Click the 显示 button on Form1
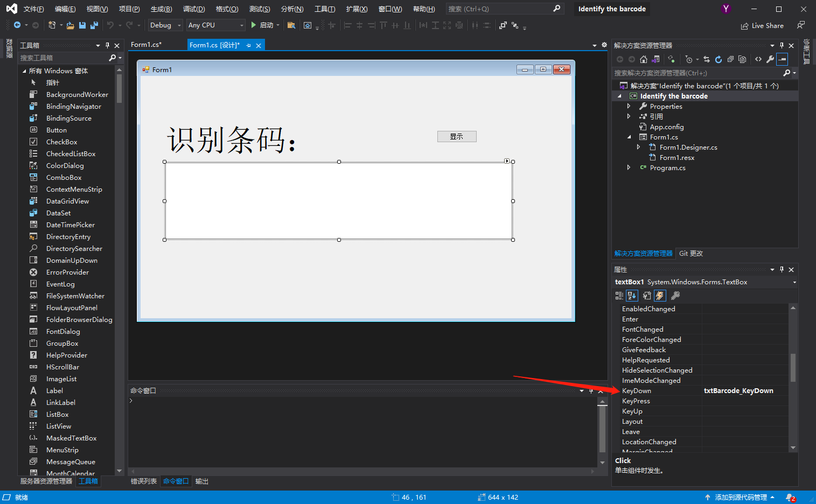816x504 pixels. click(456, 136)
